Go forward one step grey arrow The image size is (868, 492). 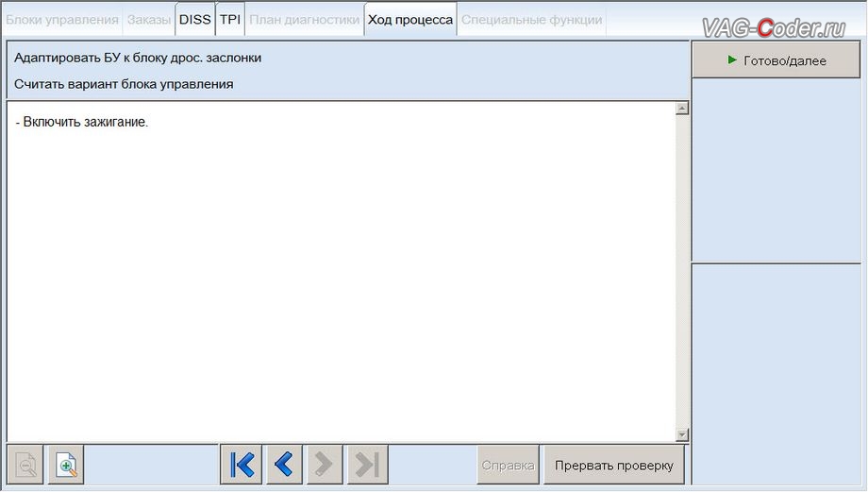(325, 465)
